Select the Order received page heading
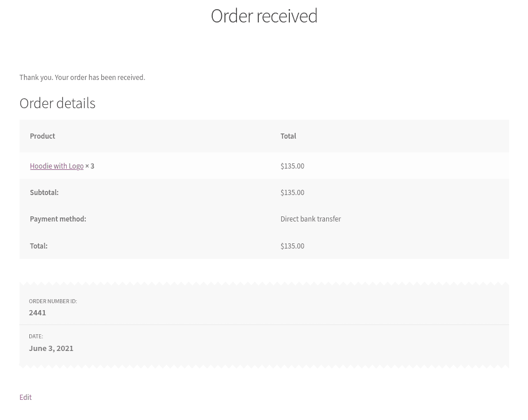The image size is (528, 420). tap(264, 16)
